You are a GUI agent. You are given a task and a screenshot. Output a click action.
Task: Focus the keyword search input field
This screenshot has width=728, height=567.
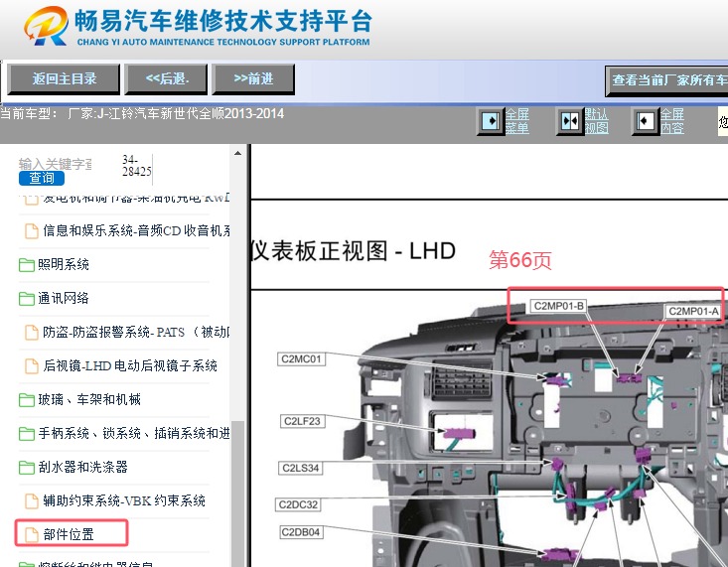56,164
